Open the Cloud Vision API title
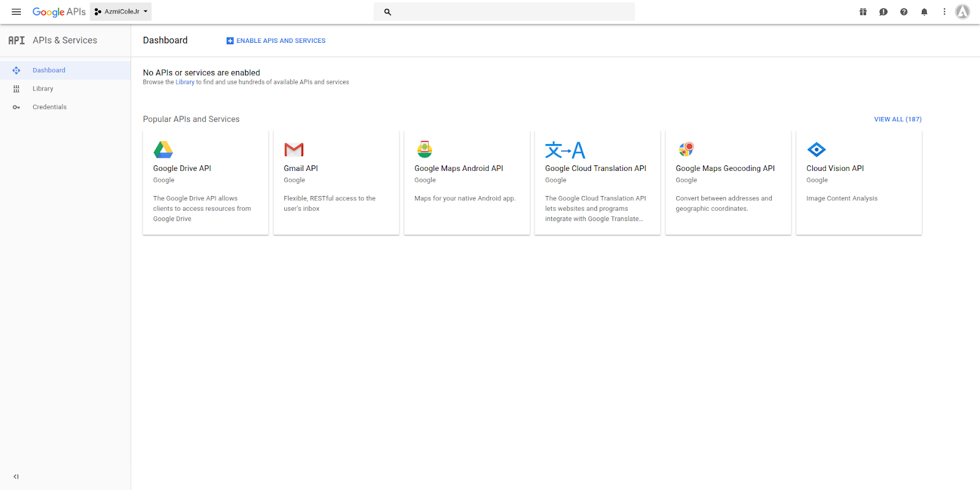The height and width of the screenshot is (490, 980). [x=835, y=168]
